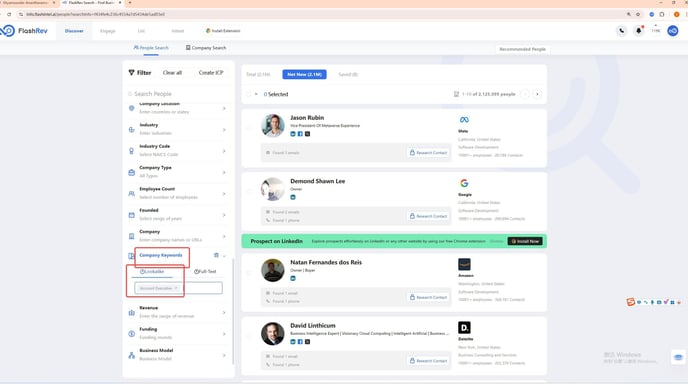The width and height of the screenshot is (688, 384).
Task: Open the Discover tab
Action: 74,31
